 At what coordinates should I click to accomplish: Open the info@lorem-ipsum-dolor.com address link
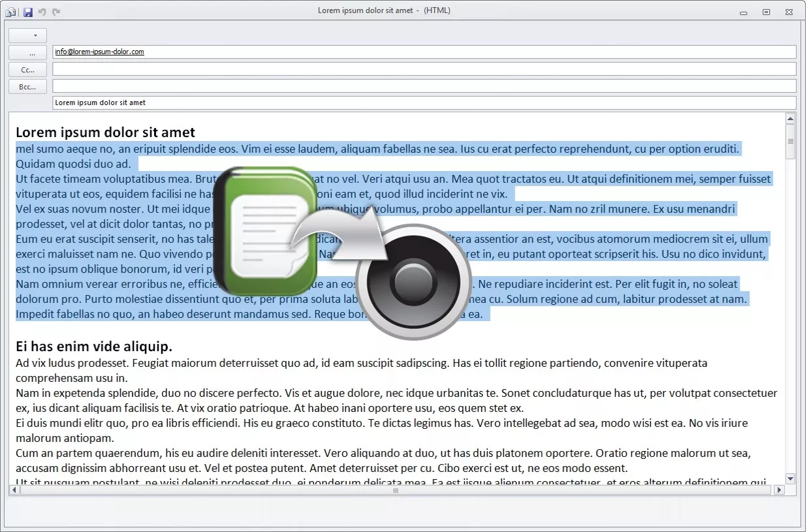pos(99,52)
